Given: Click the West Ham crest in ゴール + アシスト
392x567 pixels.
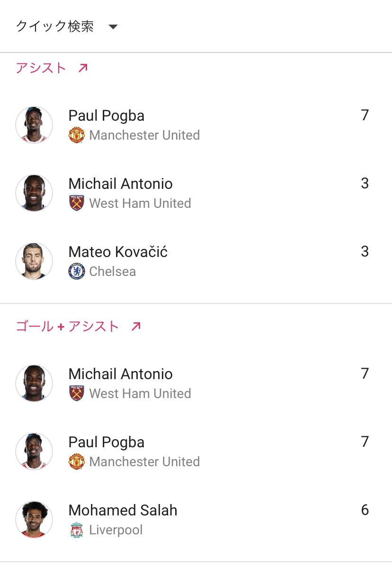Looking at the screenshot, I should (76, 394).
